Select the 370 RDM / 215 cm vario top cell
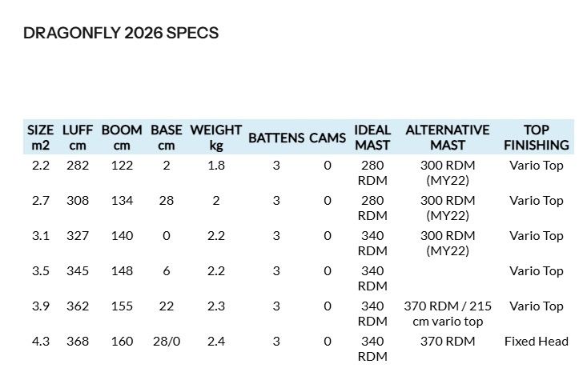Image resolution: width=579 pixels, height=392 pixels. 448,314
